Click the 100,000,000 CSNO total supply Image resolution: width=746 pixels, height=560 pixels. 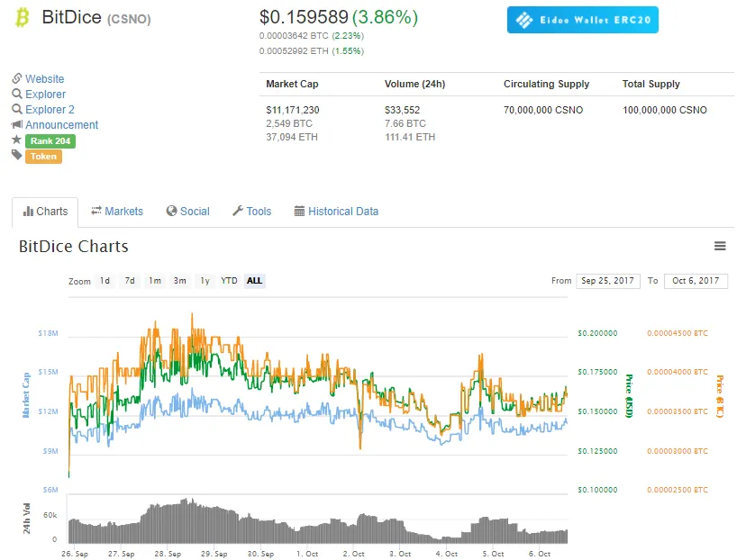[665, 110]
